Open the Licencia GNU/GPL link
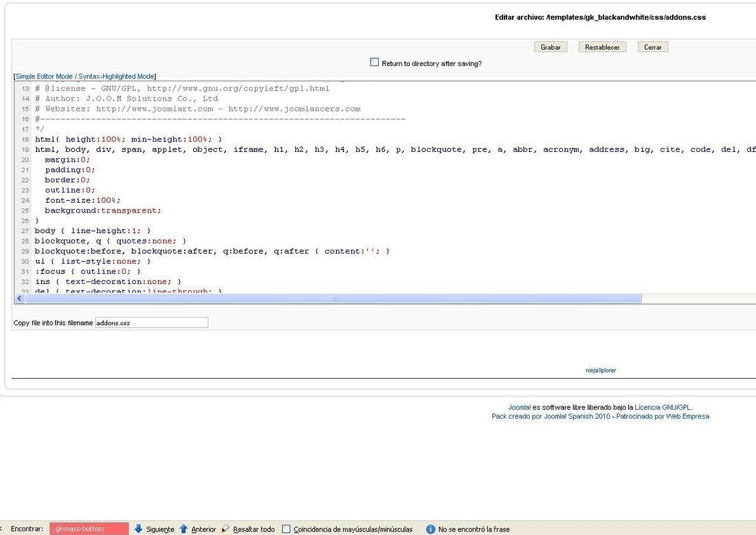Image resolution: width=756 pixels, height=535 pixels. tap(663, 407)
